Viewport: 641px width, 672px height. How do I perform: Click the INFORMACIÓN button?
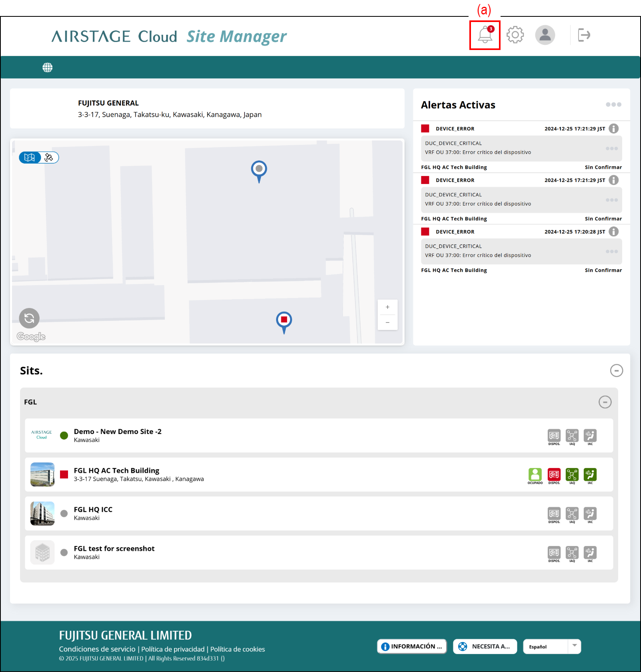[412, 647]
